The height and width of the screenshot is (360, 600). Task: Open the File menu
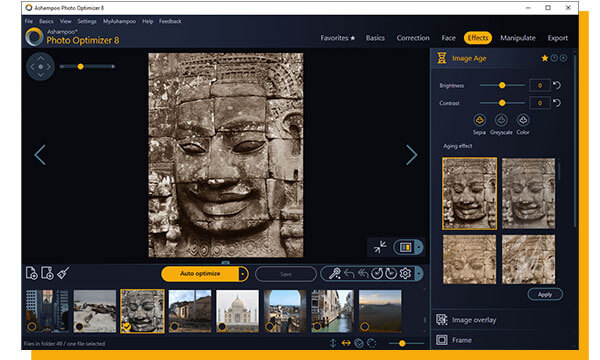pos(29,21)
